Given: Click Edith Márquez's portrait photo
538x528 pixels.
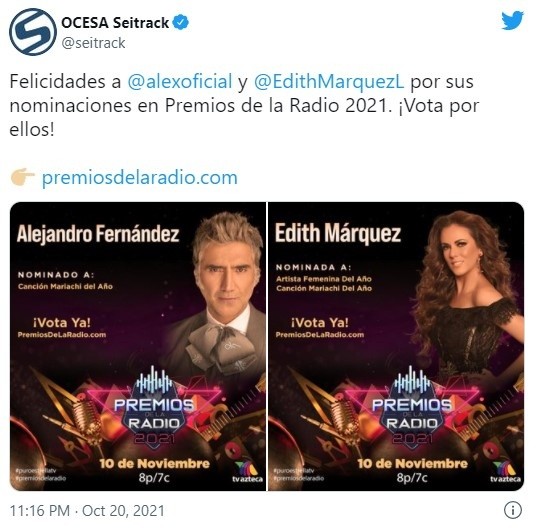Looking at the screenshot, I should [468, 292].
